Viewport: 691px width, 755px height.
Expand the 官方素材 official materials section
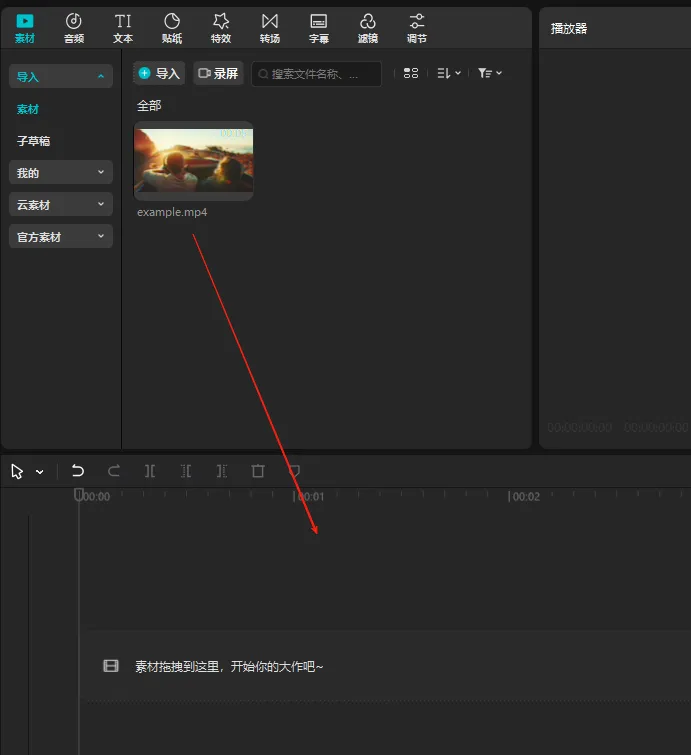(x=61, y=236)
